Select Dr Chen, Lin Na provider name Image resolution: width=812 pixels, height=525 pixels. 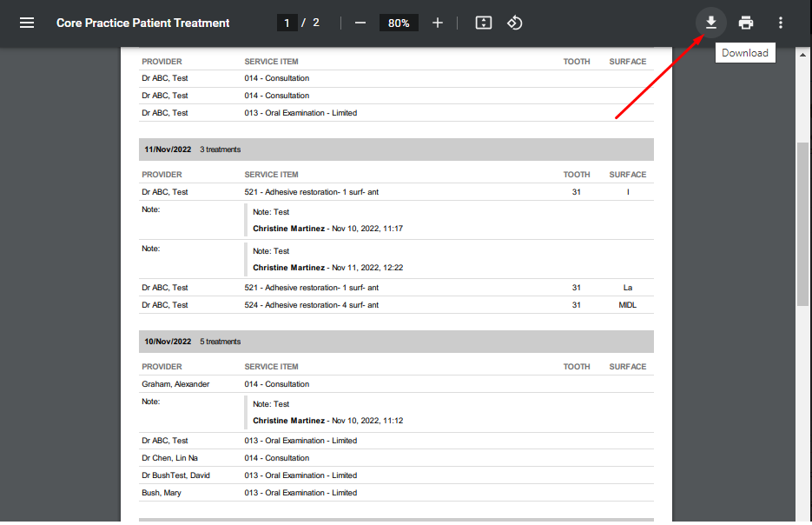point(169,457)
